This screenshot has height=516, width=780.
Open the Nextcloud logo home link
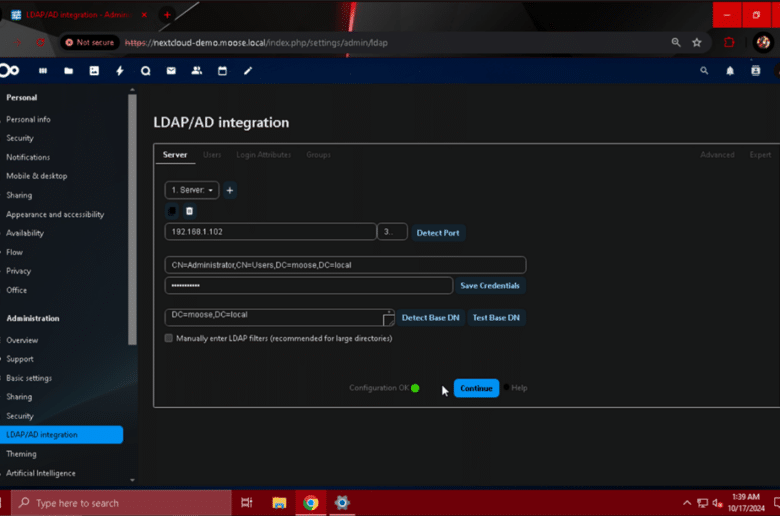point(9,71)
